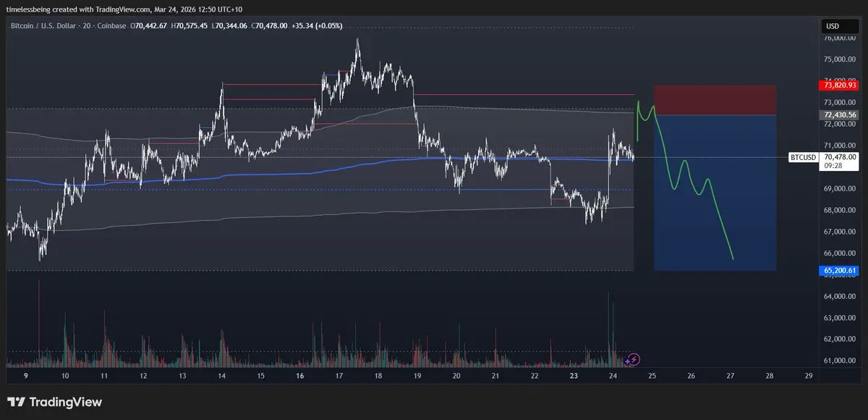The width and height of the screenshot is (868, 420).
Task: Click the purple lightning bolt icon
Action: [634, 358]
